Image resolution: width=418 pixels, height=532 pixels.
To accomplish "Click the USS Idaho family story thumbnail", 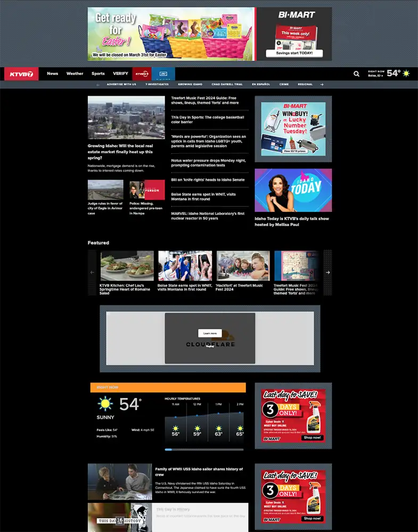I will (120, 482).
